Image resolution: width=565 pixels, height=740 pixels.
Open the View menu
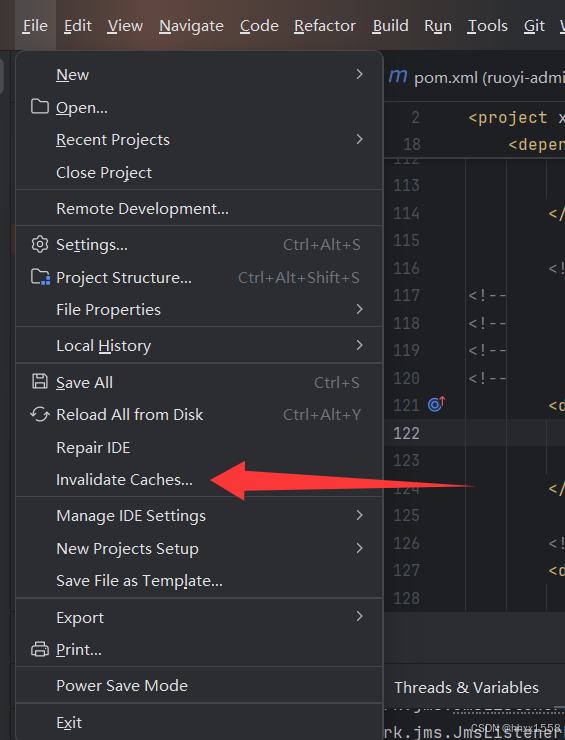(x=125, y=25)
